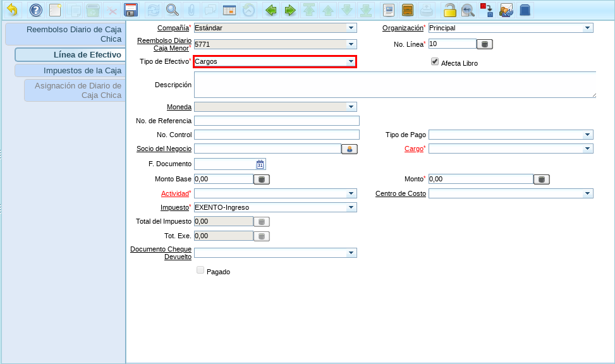Click the magnifier Find record icon
This screenshot has height=364, width=615.
pos(172,10)
